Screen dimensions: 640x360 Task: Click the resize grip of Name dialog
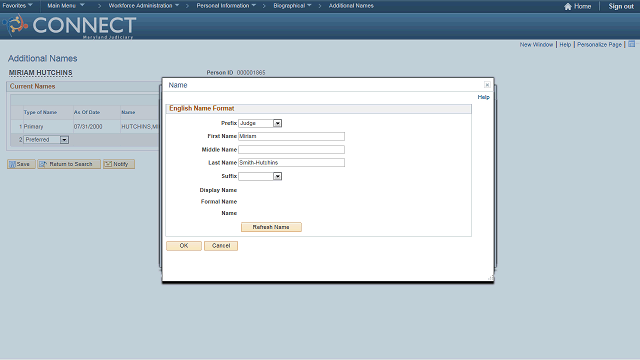[x=491, y=278]
